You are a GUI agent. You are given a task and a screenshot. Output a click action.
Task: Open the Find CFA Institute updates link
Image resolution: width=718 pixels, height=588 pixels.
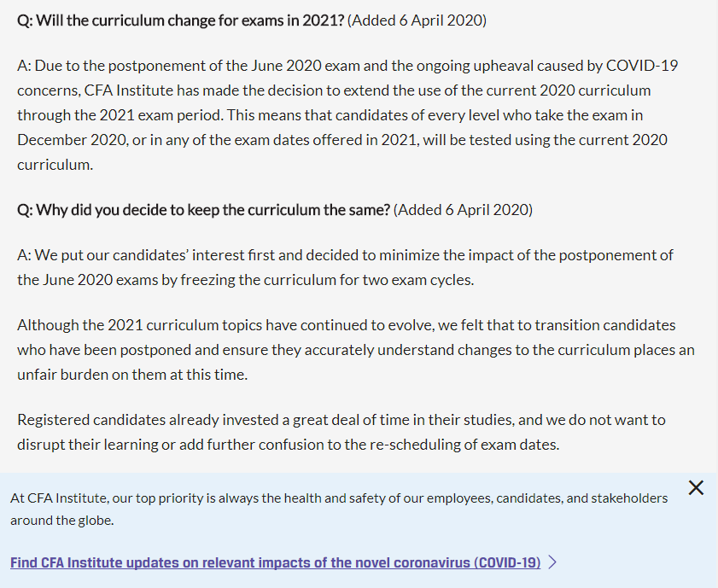point(275,562)
